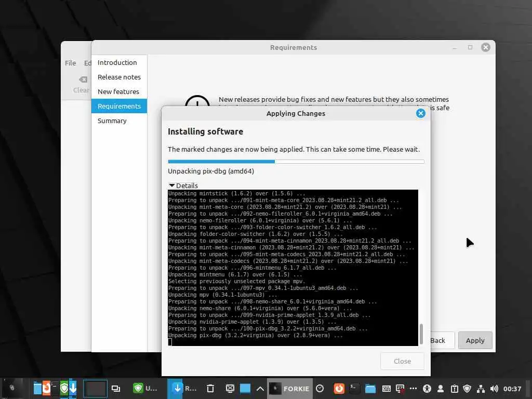Click the 'Unpacking nemo-share' terminal line
This screenshot has width=532, height=399.
[260, 308]
